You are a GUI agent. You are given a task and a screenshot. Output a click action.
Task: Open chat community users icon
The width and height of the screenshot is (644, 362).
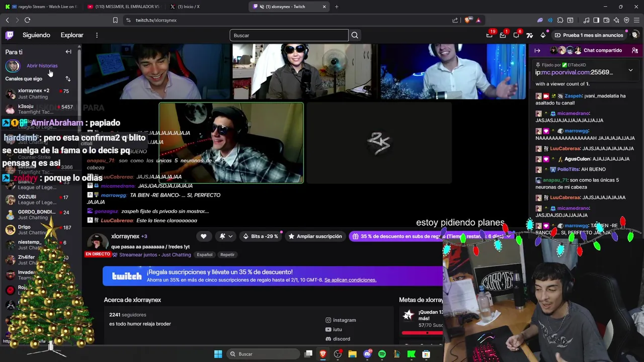(x=634, y=50)
